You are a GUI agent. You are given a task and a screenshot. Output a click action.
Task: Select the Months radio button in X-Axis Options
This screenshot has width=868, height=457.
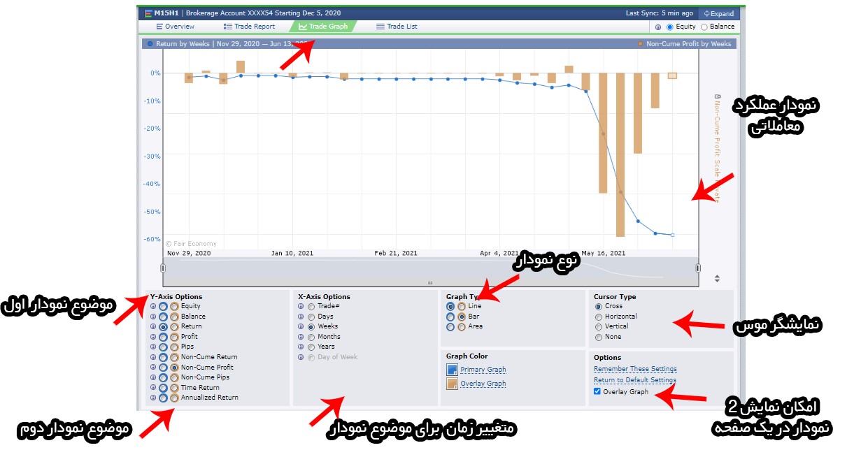coord(311,337)
